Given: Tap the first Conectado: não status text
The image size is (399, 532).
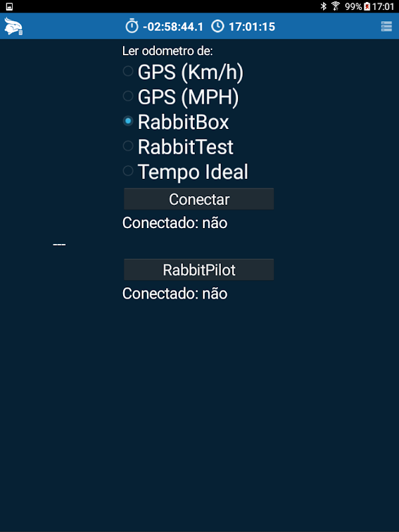Looking at the screenshot, I should click(x=175, y=223).
